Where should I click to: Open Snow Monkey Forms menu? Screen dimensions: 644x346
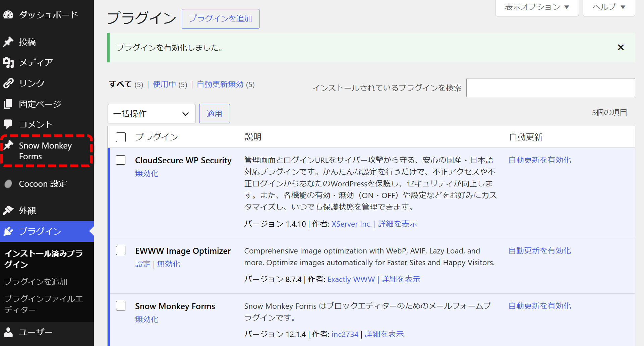tap(47, 151)
